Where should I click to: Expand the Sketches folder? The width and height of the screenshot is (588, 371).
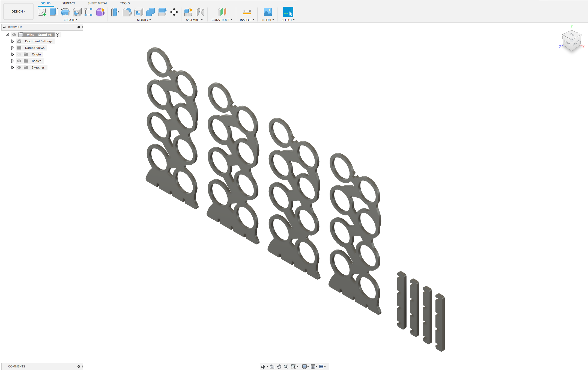12,67
